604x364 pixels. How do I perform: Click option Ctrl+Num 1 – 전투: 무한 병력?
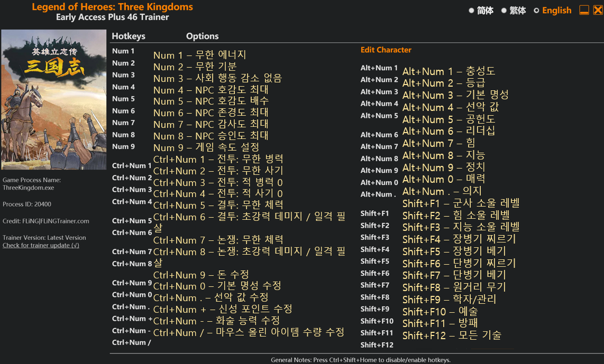pyautogui.click(x=218, y=159)
